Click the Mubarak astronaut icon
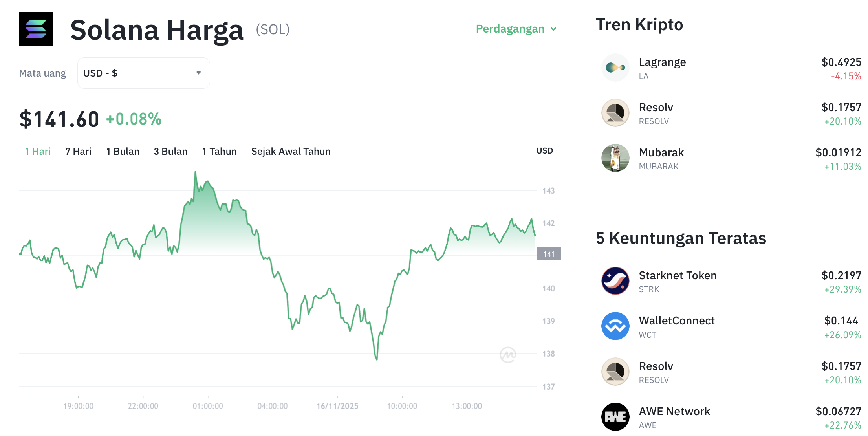 (x=615, y=158)
